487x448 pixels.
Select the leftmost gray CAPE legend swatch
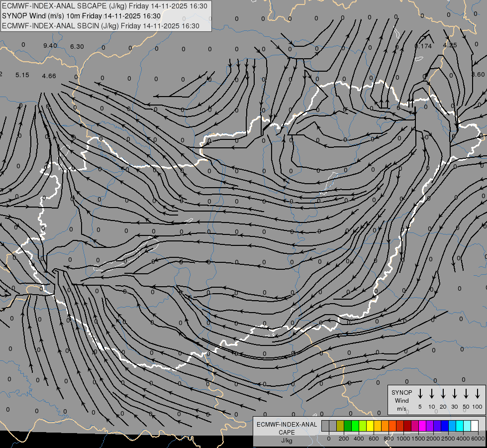325,426
